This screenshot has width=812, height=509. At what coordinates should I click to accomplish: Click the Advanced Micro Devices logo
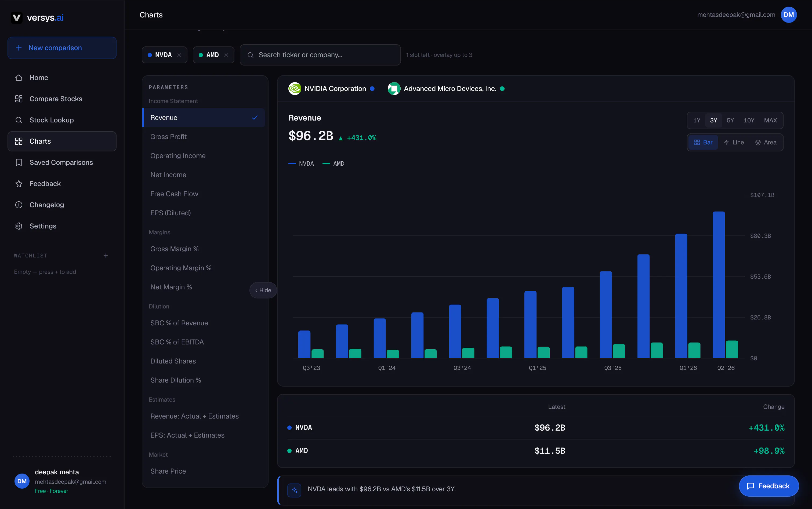pyautogui.click(x=394, y=89)
